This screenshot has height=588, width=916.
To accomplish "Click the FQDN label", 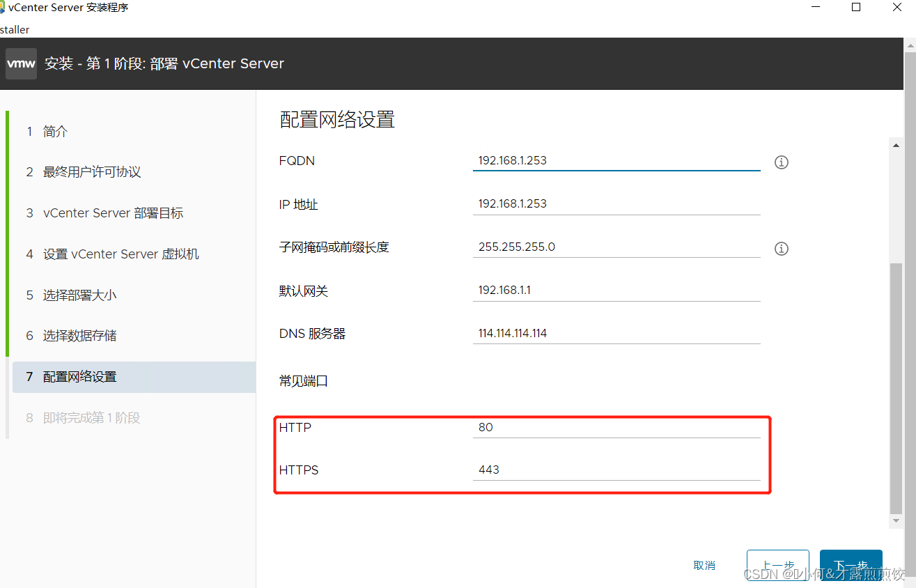I will click(297, 161).
